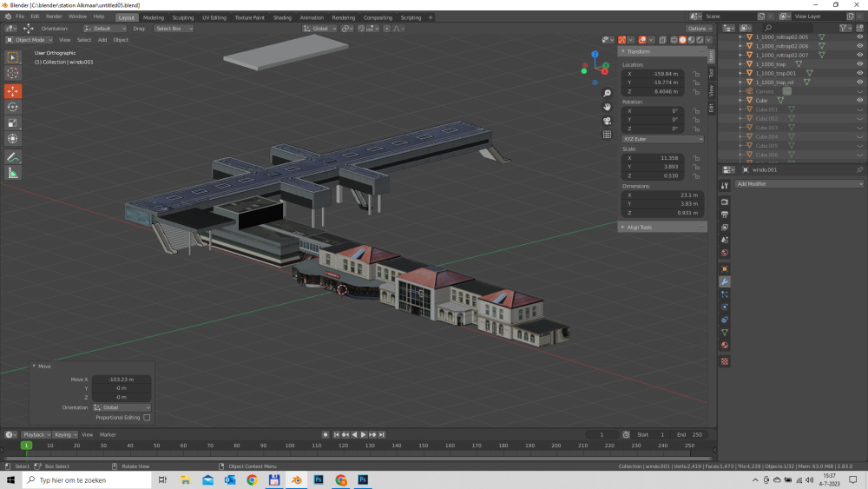Select the Move tool in the toolbar
This screenshot has height=489, width=868.
(x=13, y=90)
